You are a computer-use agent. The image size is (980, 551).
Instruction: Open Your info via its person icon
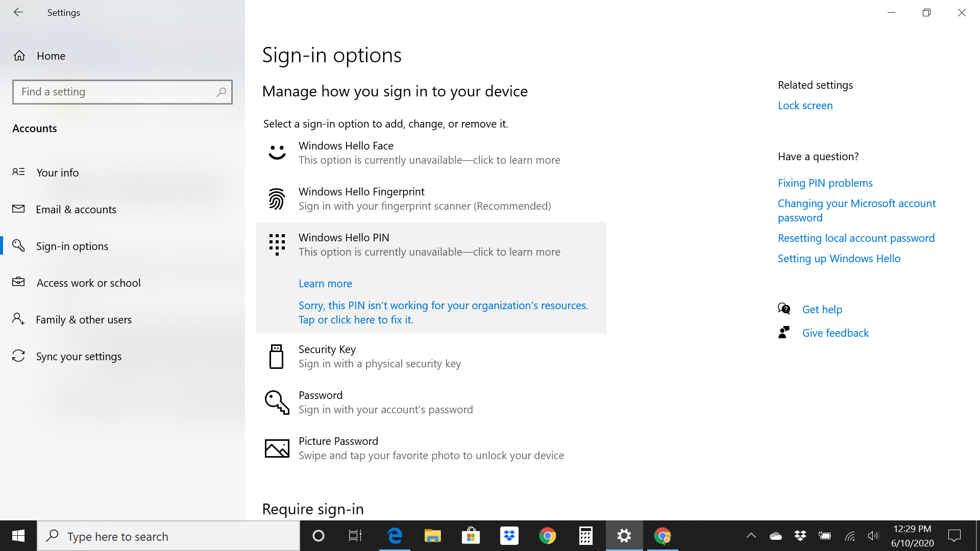pyautogui.click(x=18, y=172)
